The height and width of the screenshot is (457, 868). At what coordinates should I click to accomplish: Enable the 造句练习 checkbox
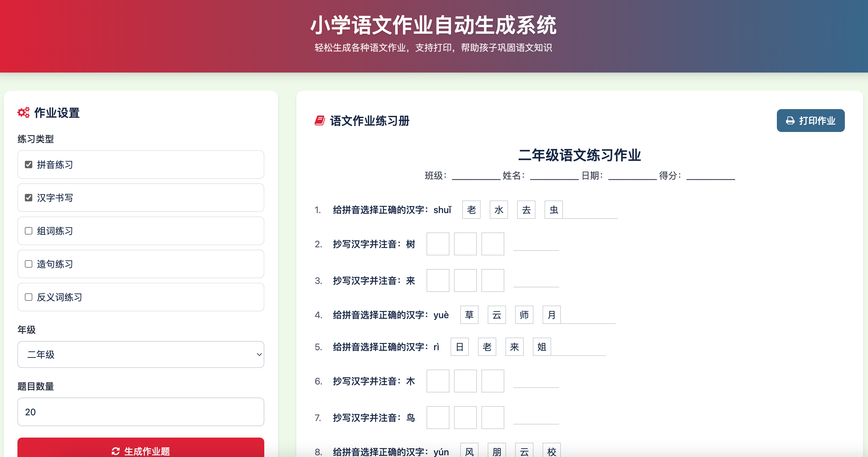29,264
